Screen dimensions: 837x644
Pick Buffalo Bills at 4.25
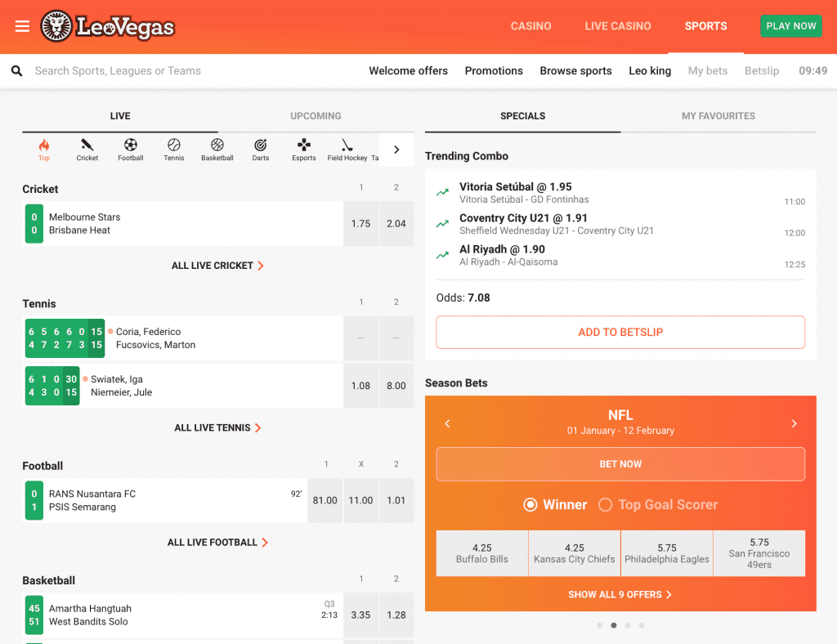[482, 553]
